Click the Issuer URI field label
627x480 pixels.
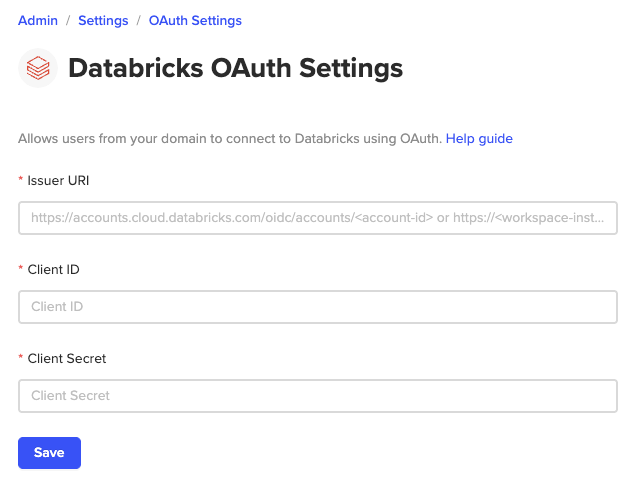pyautogui.click(x=59, y=180)
